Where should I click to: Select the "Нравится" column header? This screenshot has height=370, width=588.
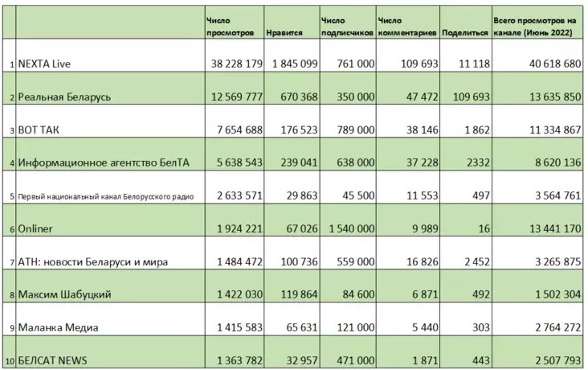point(289,33)
